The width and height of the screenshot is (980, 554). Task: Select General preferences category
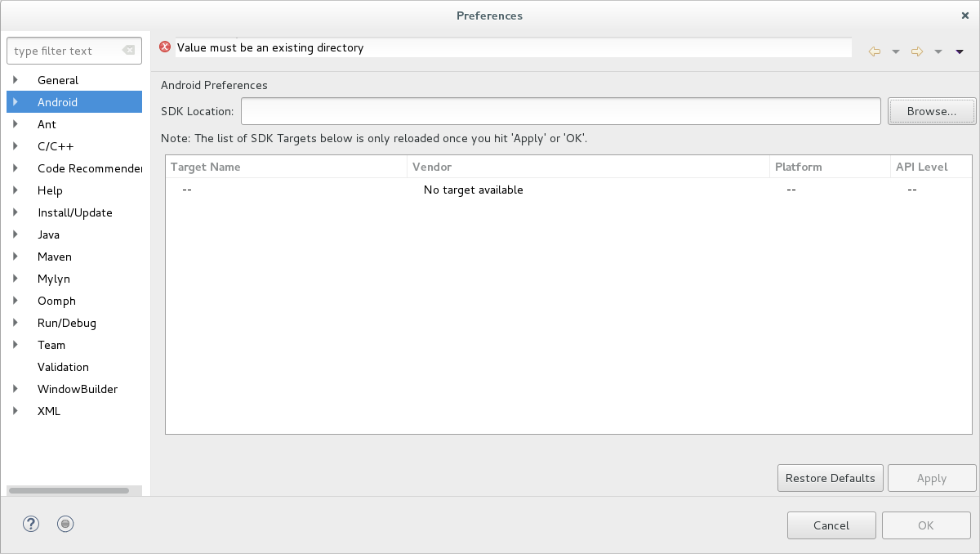58,80
